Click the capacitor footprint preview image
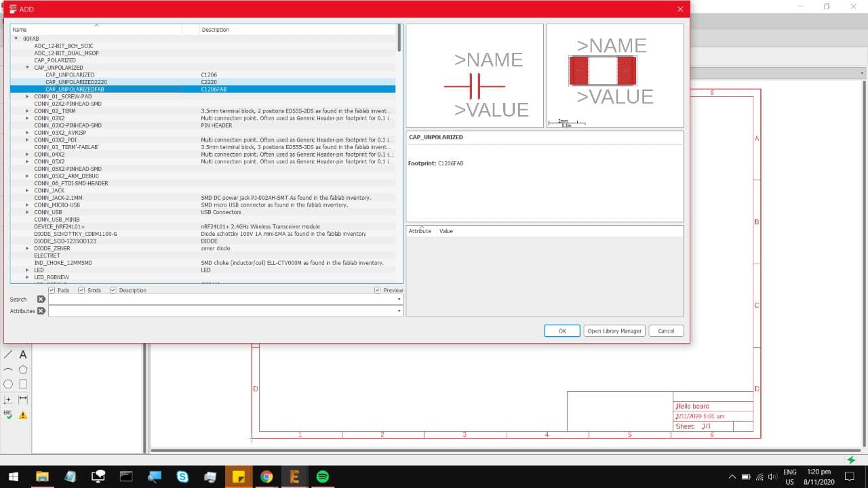 [x=614, y=75]
